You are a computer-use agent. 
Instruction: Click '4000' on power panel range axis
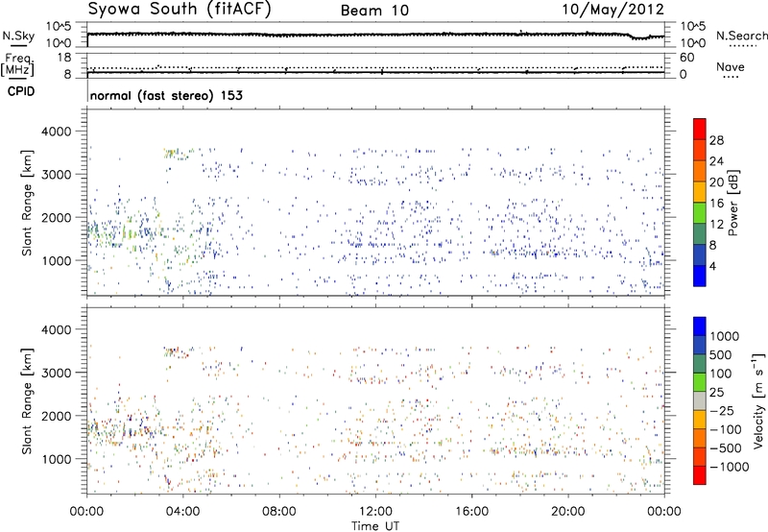(56, 132)
